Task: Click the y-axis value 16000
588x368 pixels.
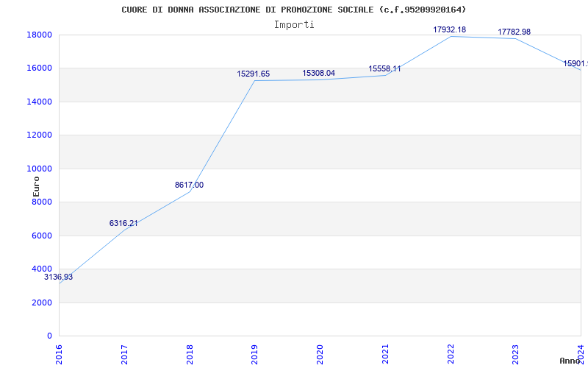Action: tap(39, 68)
